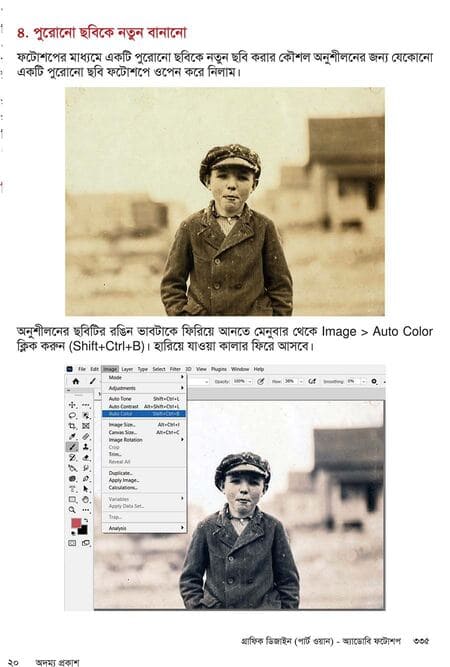Select the Eyedropper tool
The width and height of the screenshot is (450, 667).
click(x=72, y=436)
